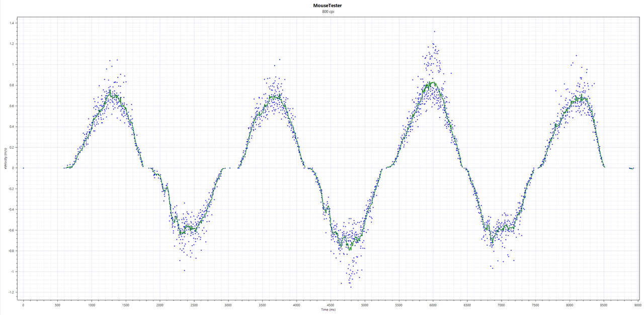Click the 2000 time-axis tick label

click(x=160, y=304)
